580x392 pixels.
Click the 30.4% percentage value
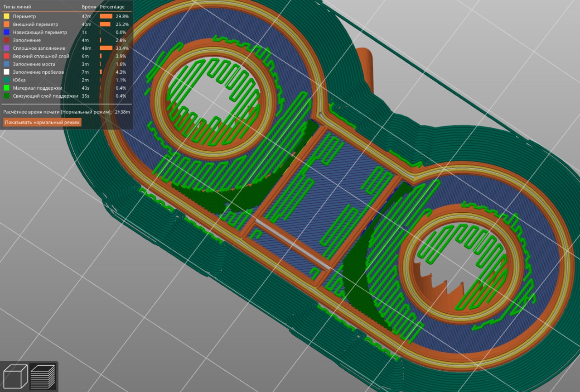122,48
